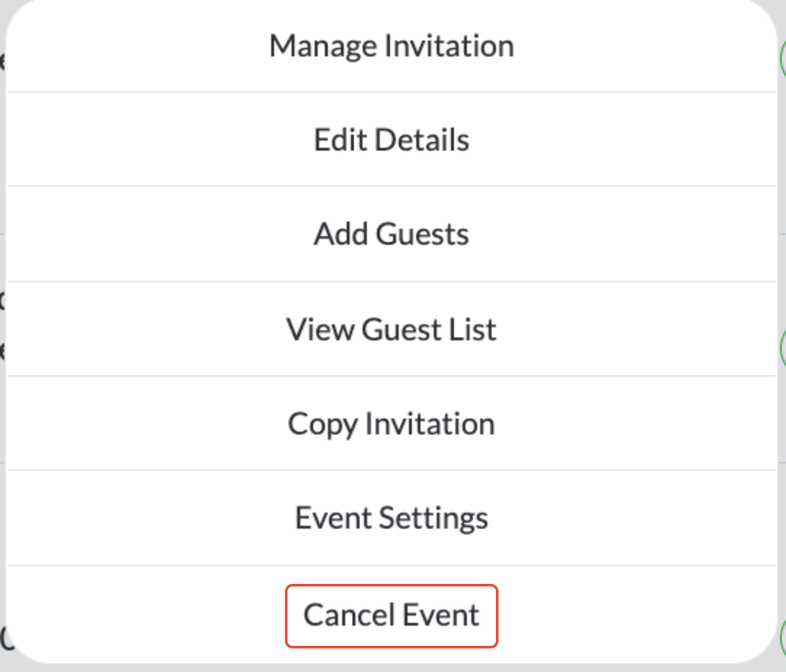Select Manage Invitation from the menu

click(x=391, y=46)
